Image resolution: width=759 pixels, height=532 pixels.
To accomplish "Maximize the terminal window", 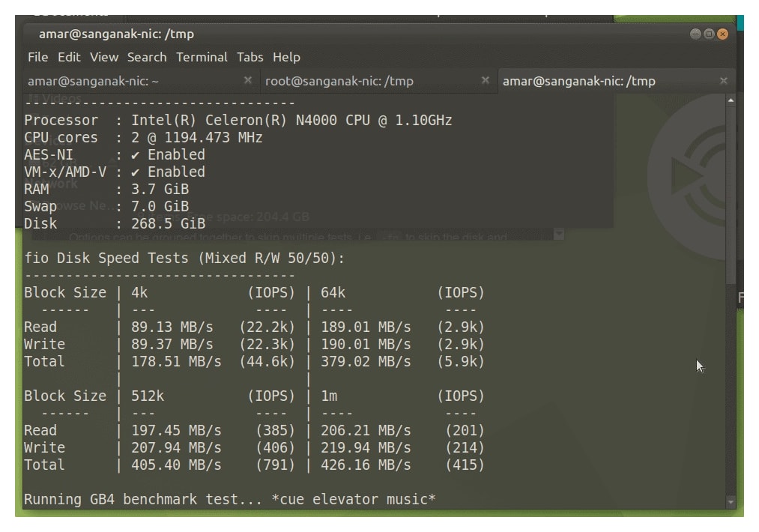I will (709, 34).
